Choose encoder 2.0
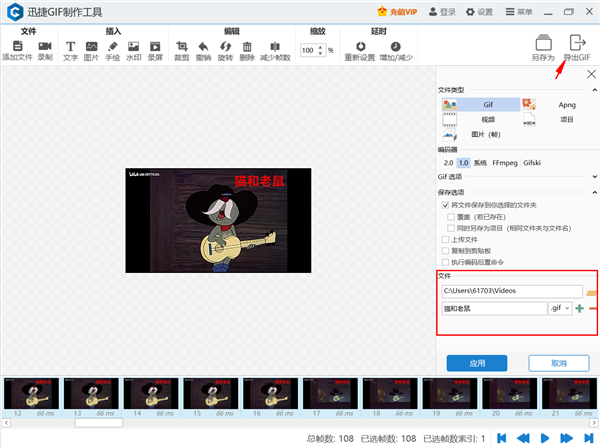Screen dimensions: 600x448 448,163
